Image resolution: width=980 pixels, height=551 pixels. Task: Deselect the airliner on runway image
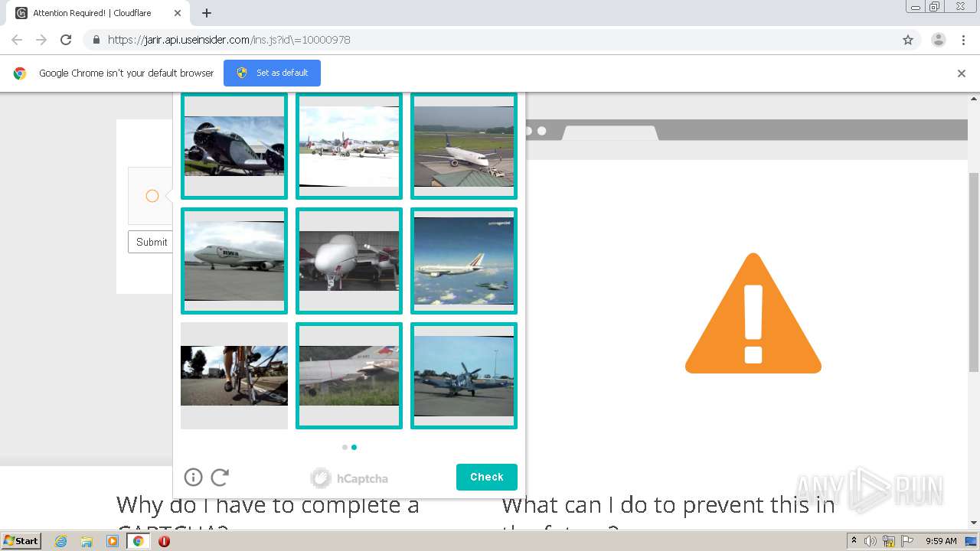click(464, 146)
